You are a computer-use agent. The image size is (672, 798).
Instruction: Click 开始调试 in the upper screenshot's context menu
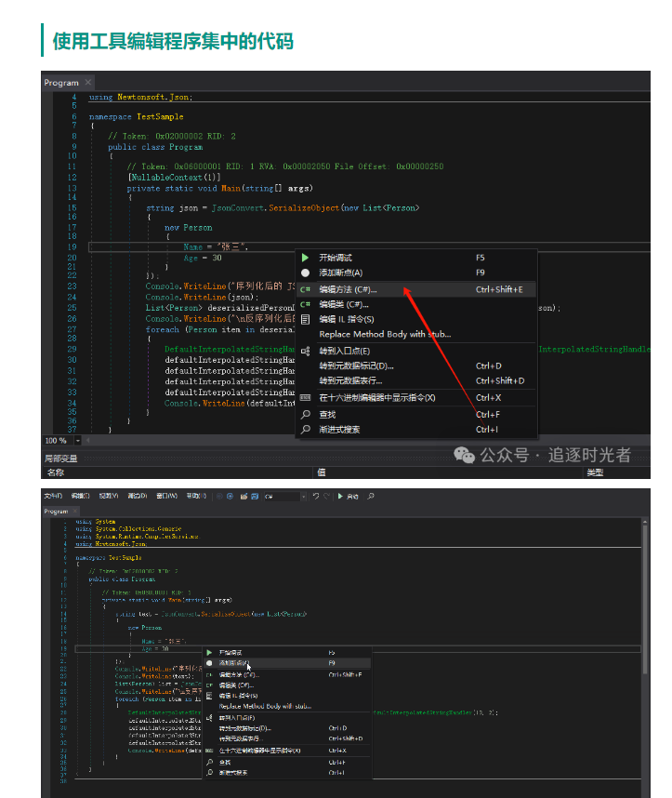[x=416, y=258]
